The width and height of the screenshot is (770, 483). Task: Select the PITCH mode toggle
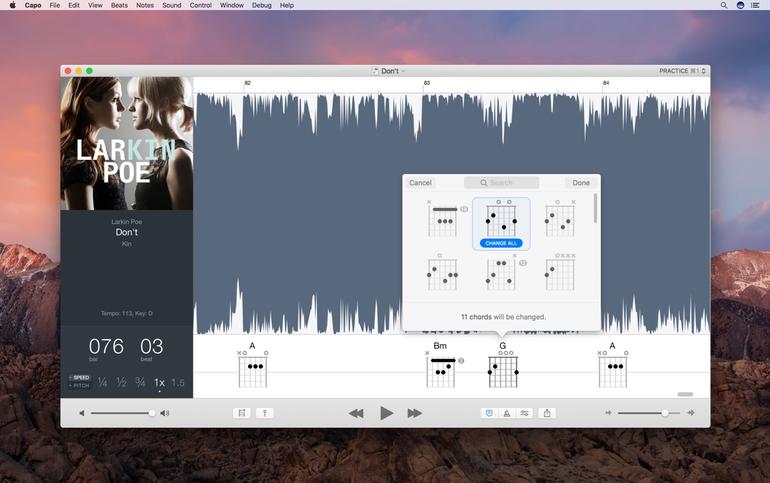pyautogui.click(x=79, y=386)
